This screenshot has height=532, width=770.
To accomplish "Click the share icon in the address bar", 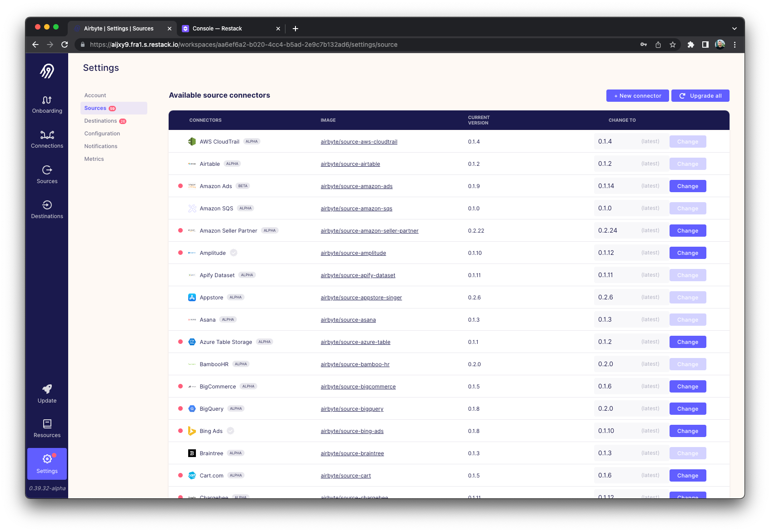I will coord(658,45).
